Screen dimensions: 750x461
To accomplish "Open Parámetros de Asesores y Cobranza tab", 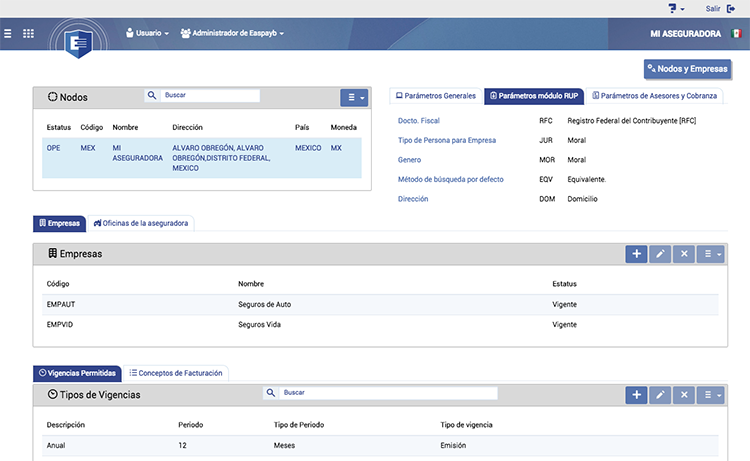I will [654, 96].
